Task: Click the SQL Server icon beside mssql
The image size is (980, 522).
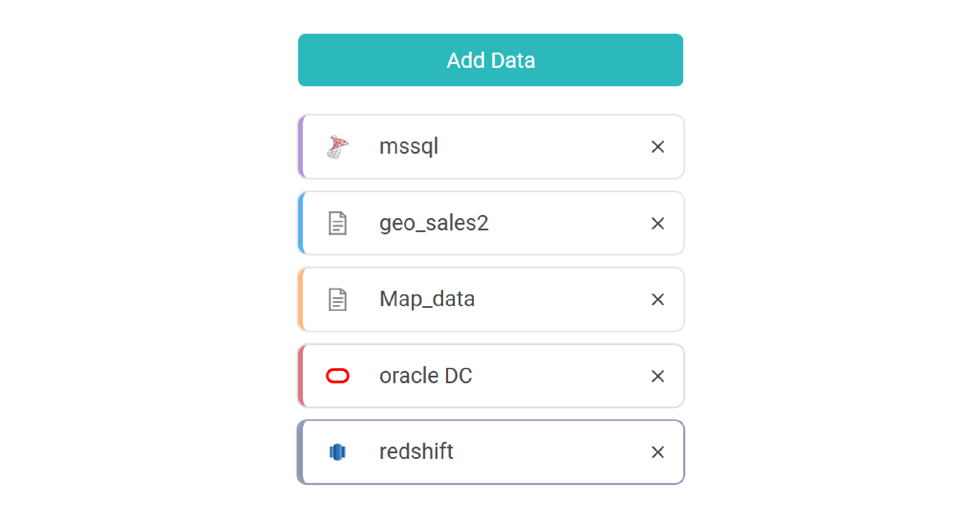Action: tap(337, 147)
